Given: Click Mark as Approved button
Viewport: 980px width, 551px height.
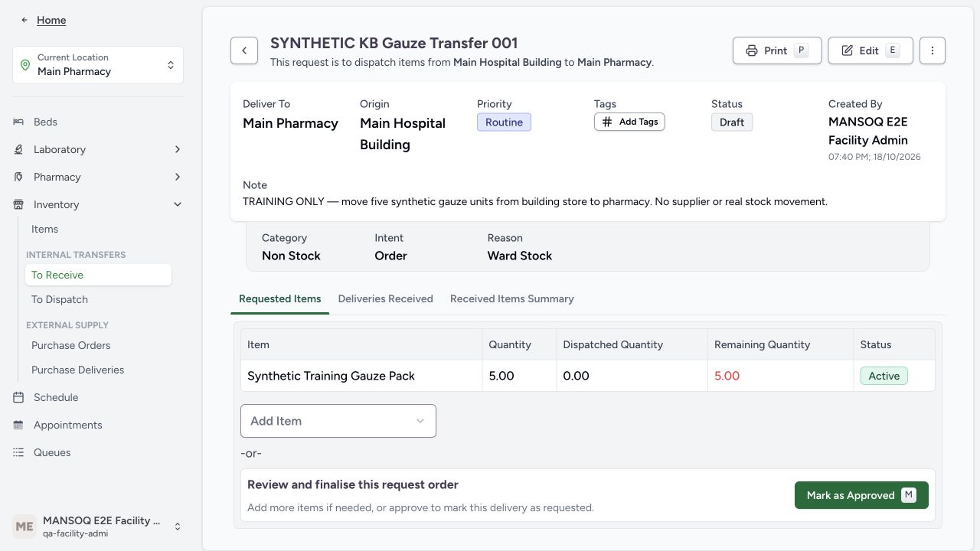Looking at the screenshot, I should pos(861,495).
